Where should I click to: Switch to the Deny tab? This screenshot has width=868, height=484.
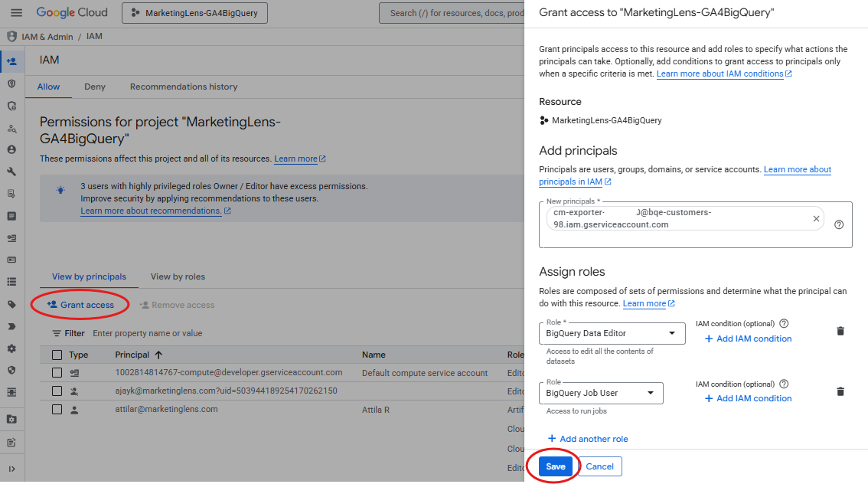coord(94,87)
